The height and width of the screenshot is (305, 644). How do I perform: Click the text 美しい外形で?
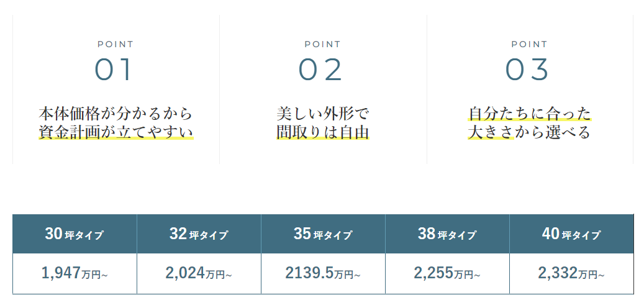(323, 114)
